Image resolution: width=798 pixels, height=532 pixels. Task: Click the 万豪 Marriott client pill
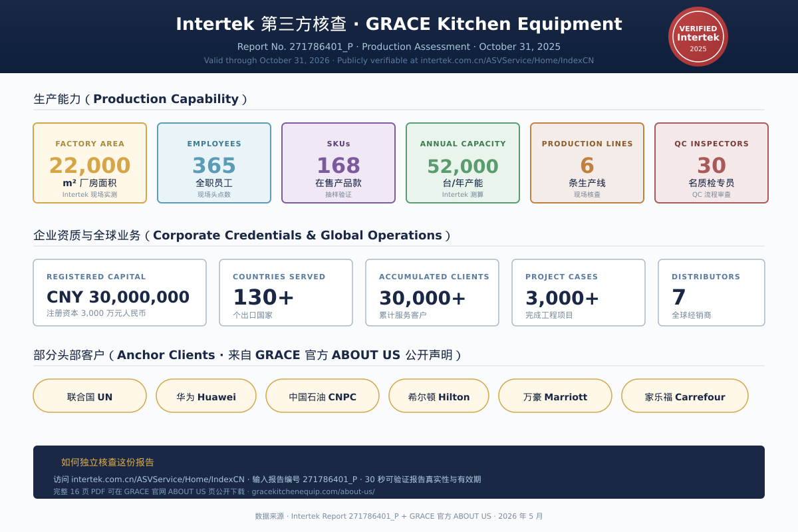[x=555, y=396]
